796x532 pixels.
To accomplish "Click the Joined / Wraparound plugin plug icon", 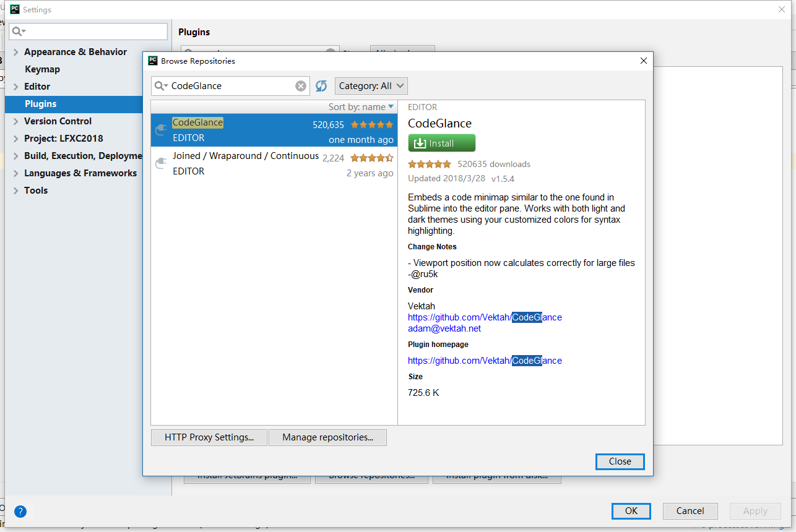I will click(x=161, y=163).
